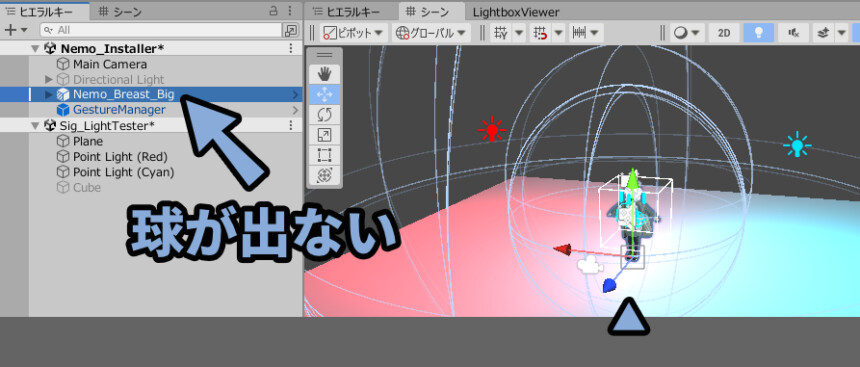The width and height of the screenshot is (860, 367).
Task: Open Nemo_Installer scene options menu
Action: click(291, 48)
